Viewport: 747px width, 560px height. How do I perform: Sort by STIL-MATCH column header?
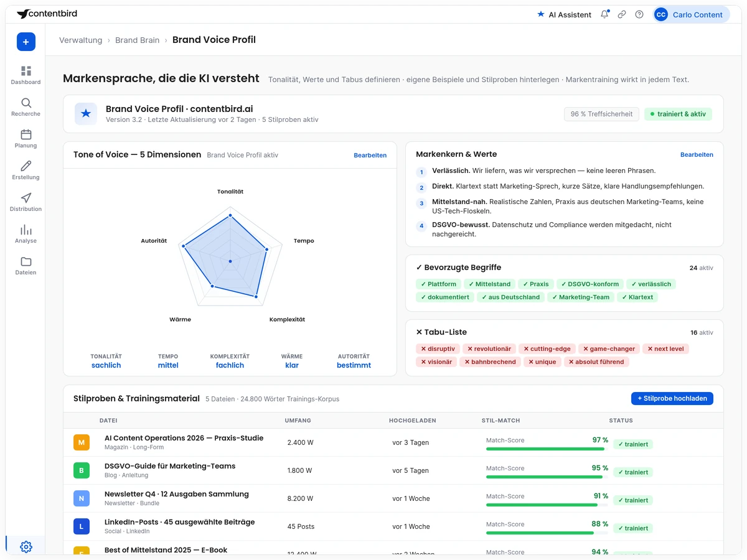500,421
